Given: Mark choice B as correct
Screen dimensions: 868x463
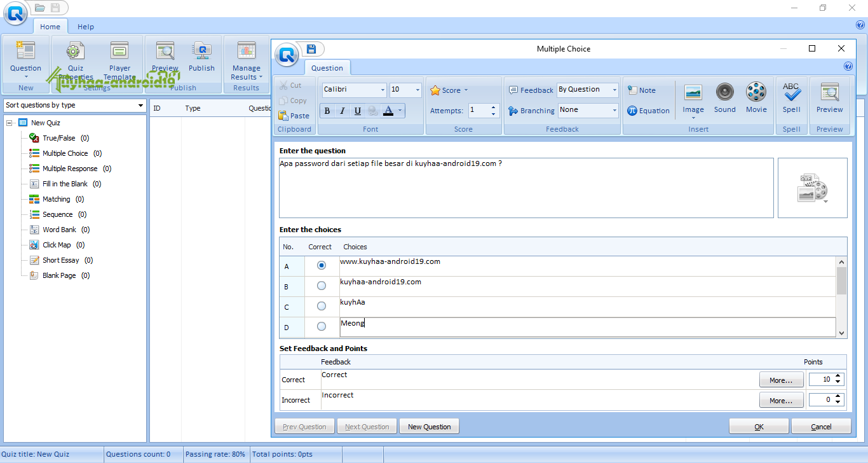Looking at the screenshot, I should pos(322,286).
